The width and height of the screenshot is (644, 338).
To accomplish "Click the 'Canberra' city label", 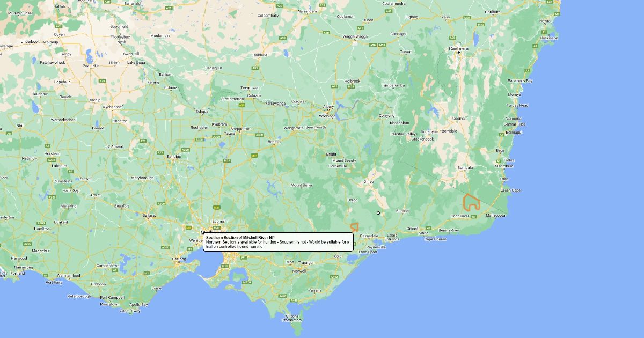I will [x=459, y=48].
